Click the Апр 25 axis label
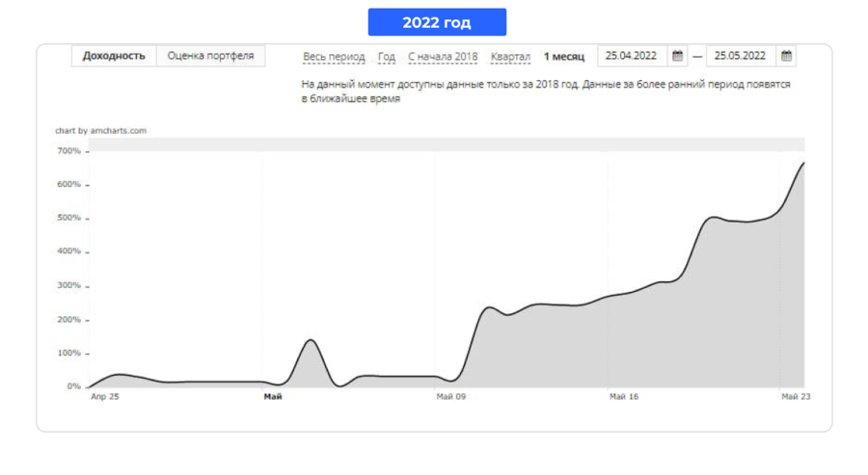 pyautogui.click(x=104, y=397)
